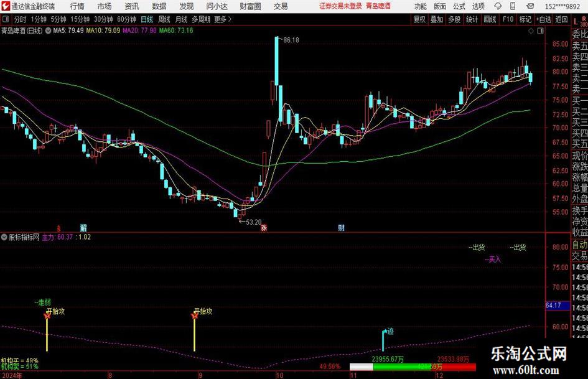This screenshot has width=588, height=379.
Task: Switch to the 月线 monthly tab
Action: 182,19
